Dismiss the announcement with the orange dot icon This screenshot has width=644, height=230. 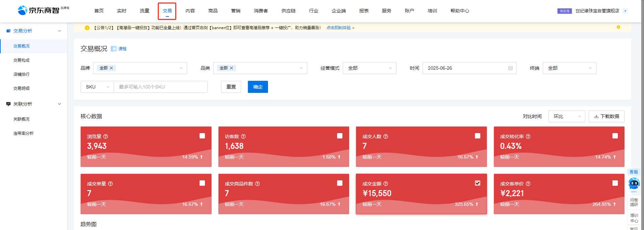pos(618,27)
